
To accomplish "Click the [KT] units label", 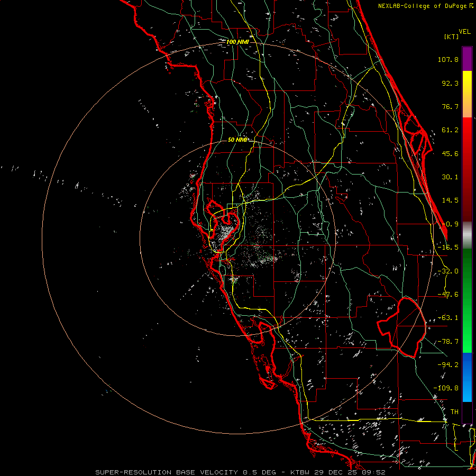I will click(x=452, y=36).
